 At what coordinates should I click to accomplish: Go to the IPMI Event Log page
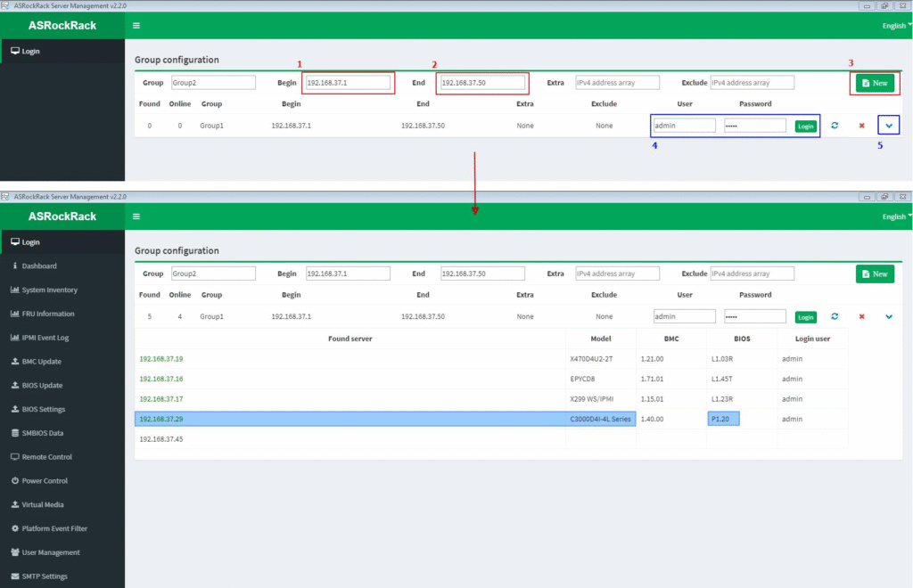[x=45, y=338]
